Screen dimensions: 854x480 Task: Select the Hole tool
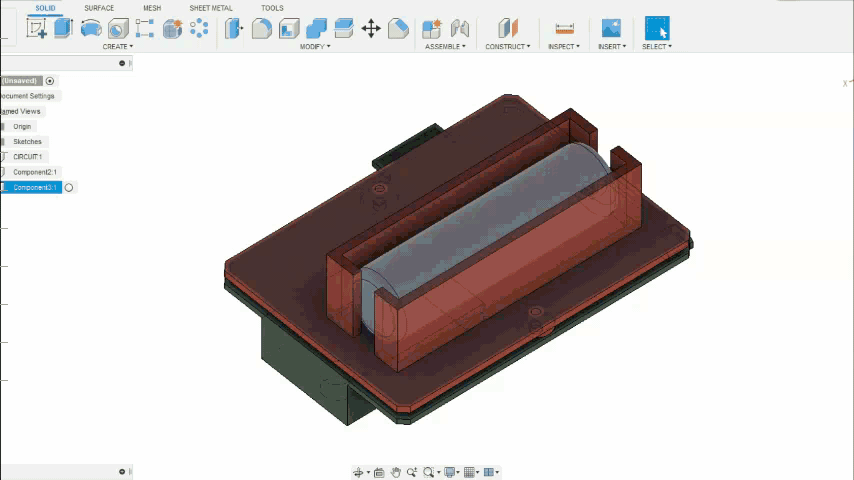(x=118, y=28)
